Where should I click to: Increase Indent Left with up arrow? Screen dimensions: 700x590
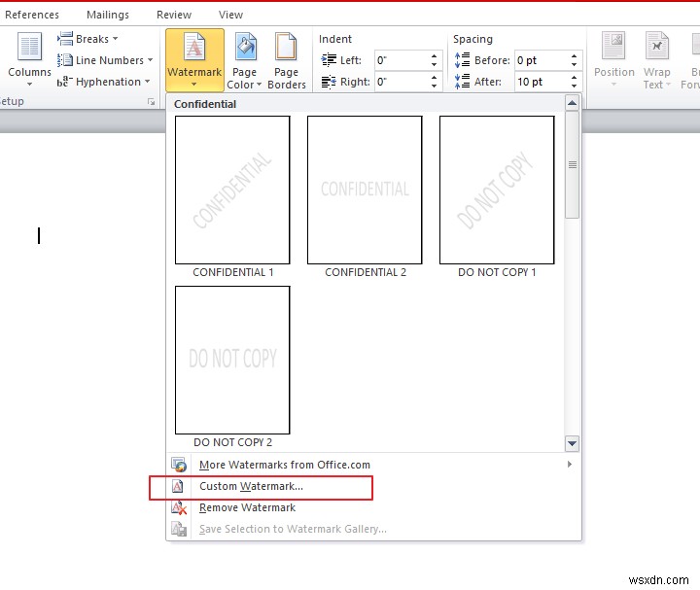(x=434, y=55)
